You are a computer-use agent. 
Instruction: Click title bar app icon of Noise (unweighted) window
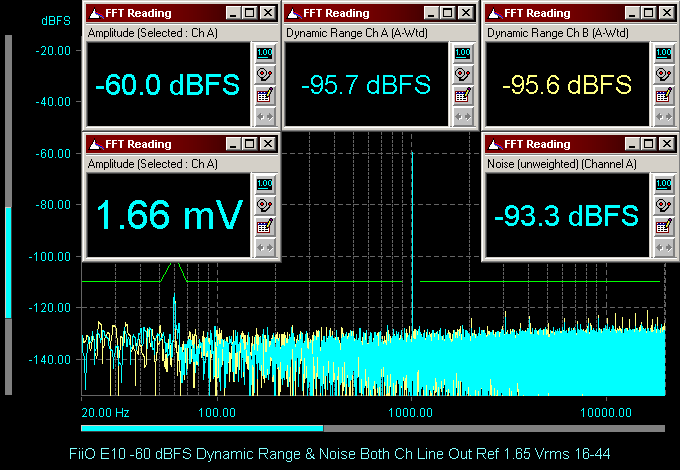coord(494,144)
